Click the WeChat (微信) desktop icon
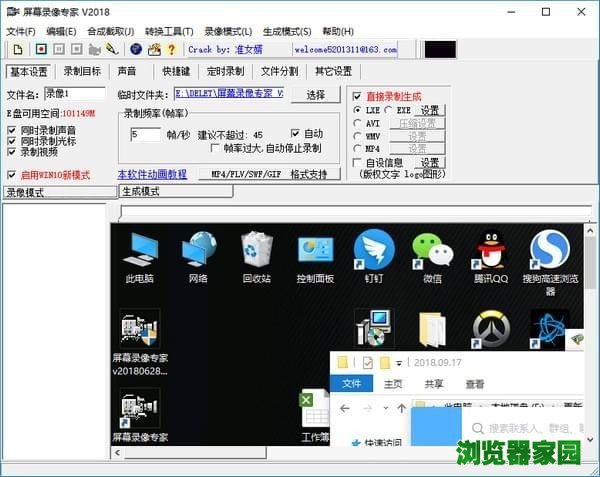This screenshot has width=600, height=477. tap(432, 255)
